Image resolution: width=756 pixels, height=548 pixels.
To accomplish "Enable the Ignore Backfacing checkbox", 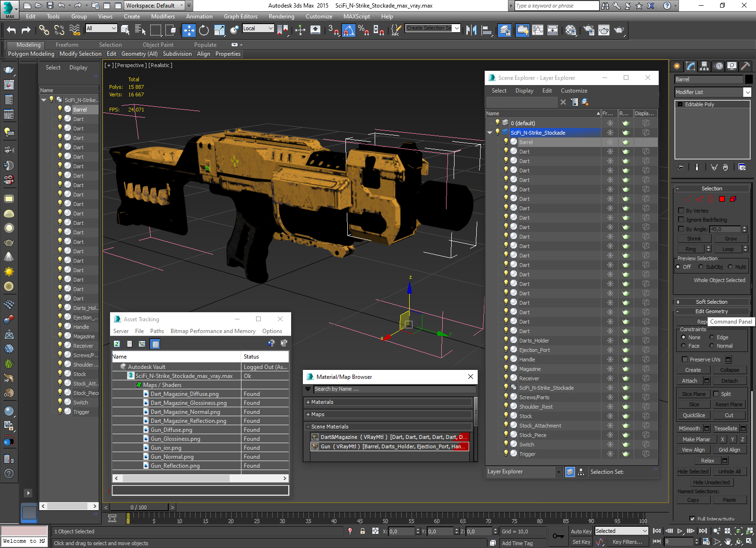I will pyautogui.click(x=681, y=220).
